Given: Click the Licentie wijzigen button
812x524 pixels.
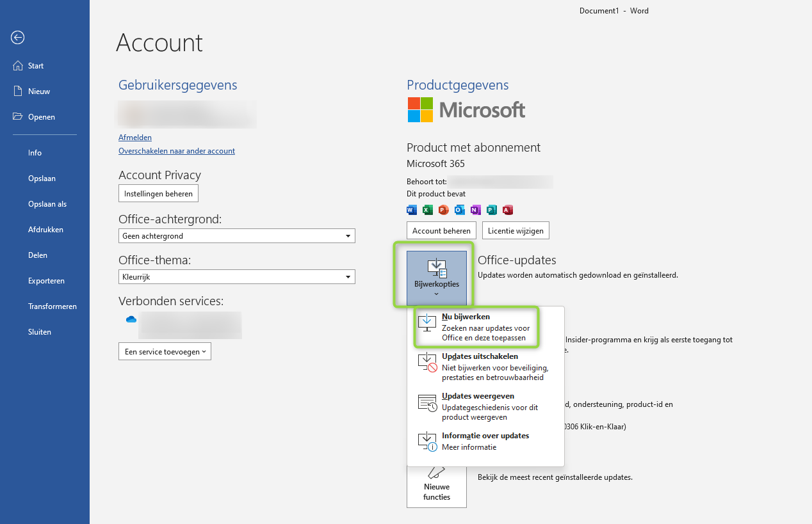Looking at the screenshot, I should [516, 230].
